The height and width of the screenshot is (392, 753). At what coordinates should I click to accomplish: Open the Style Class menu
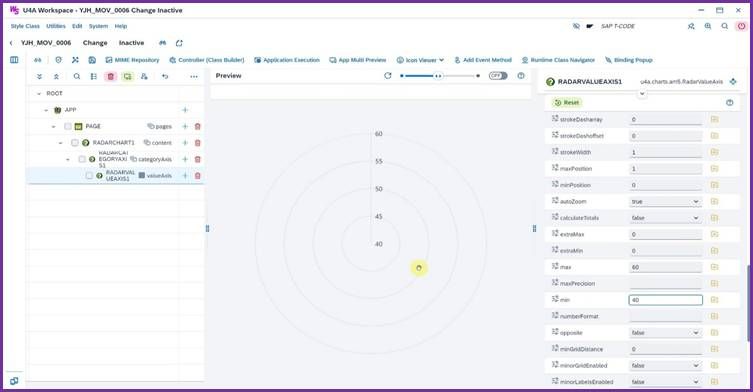[25, 26]
